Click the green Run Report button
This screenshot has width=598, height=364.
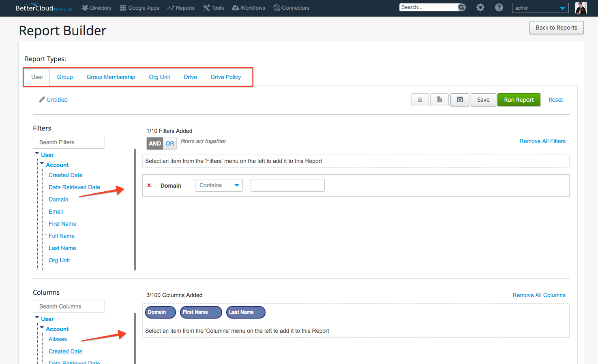pyautogui.click(x=519, y=100)
